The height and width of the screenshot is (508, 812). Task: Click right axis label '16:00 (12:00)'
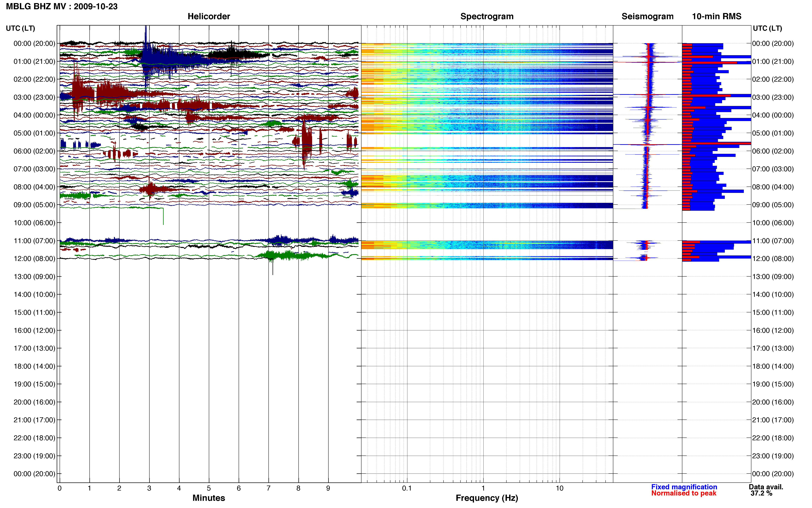[773, 330]
